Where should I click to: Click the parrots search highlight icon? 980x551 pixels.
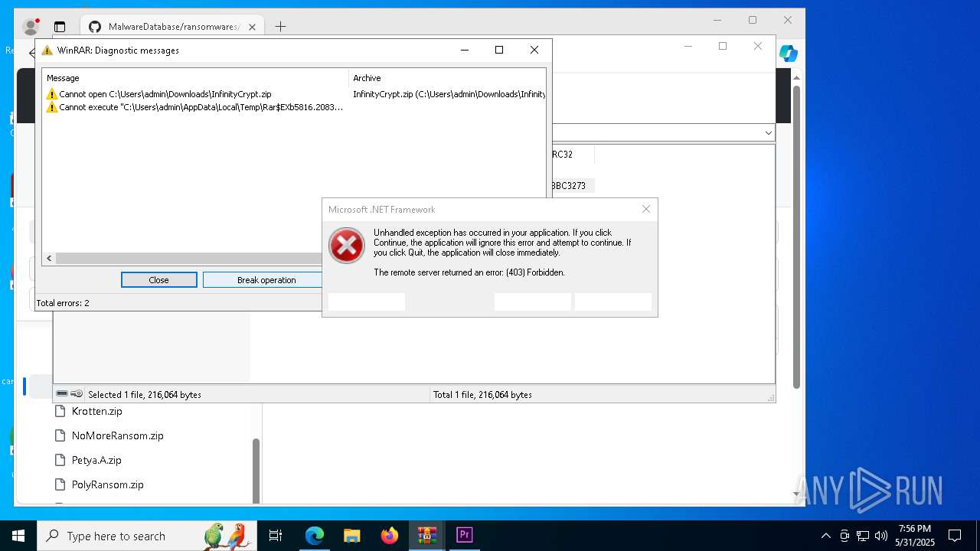tap(226, 536)
